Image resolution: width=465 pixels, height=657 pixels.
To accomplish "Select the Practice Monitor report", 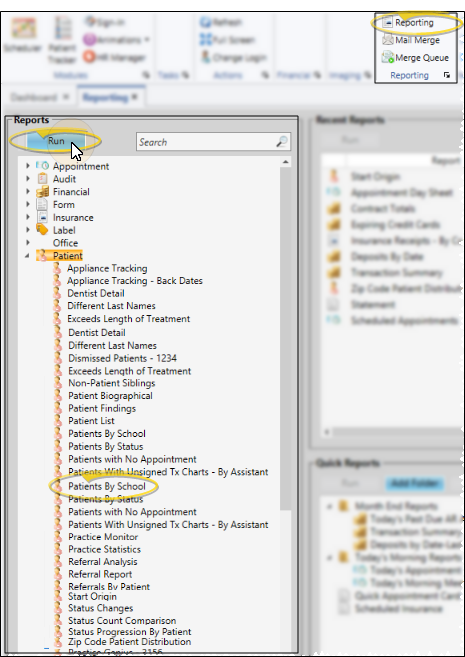I will 103,537.
